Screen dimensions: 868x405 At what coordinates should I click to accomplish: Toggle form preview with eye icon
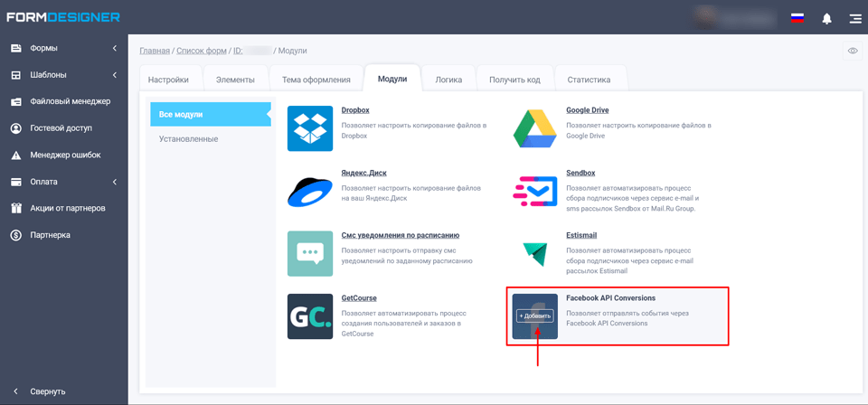tap(853, 51)
